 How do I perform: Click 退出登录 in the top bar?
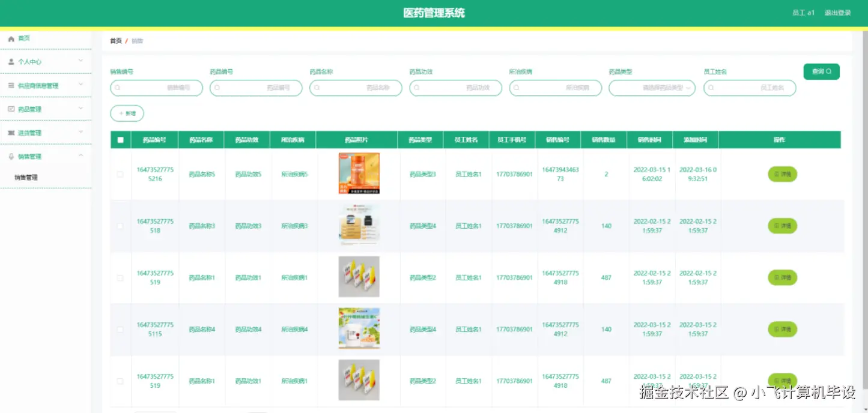[x=837, y=13]
